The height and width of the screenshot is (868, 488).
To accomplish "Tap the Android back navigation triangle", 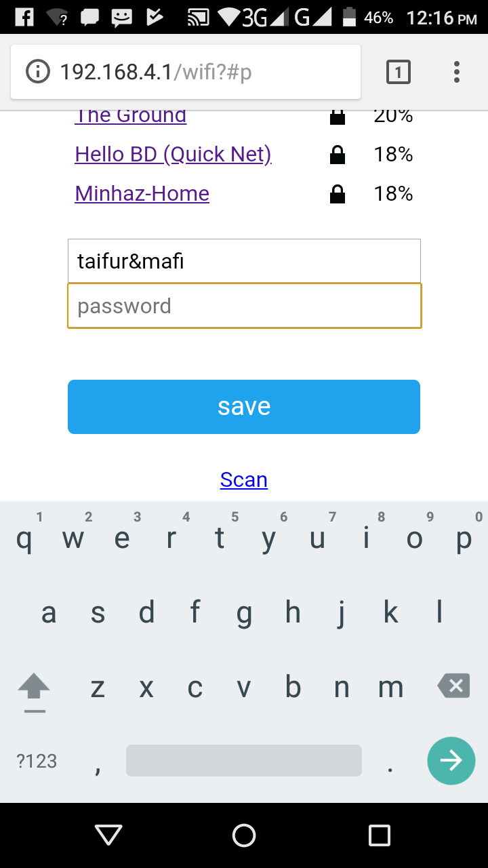I will 108,835.
